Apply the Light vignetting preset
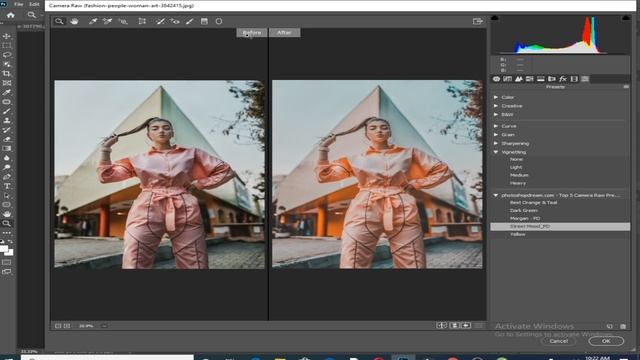640x360 pixels. pyautogui.click(x=516, y=167)
